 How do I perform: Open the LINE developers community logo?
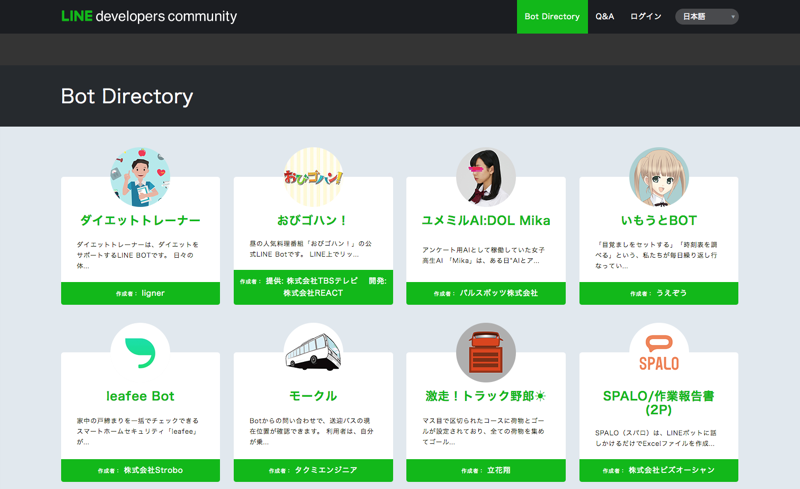(x=149, y=16)
